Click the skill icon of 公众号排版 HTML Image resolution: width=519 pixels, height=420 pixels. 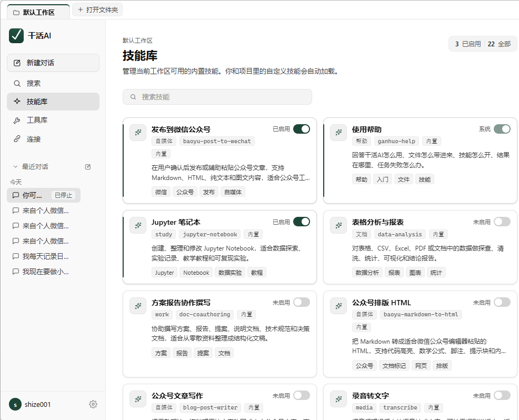338,306
